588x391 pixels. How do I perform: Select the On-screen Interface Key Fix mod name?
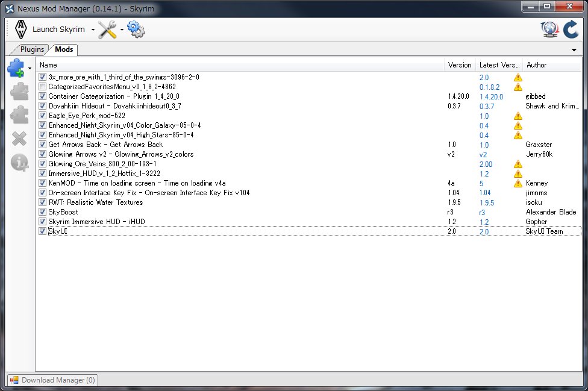149,193
